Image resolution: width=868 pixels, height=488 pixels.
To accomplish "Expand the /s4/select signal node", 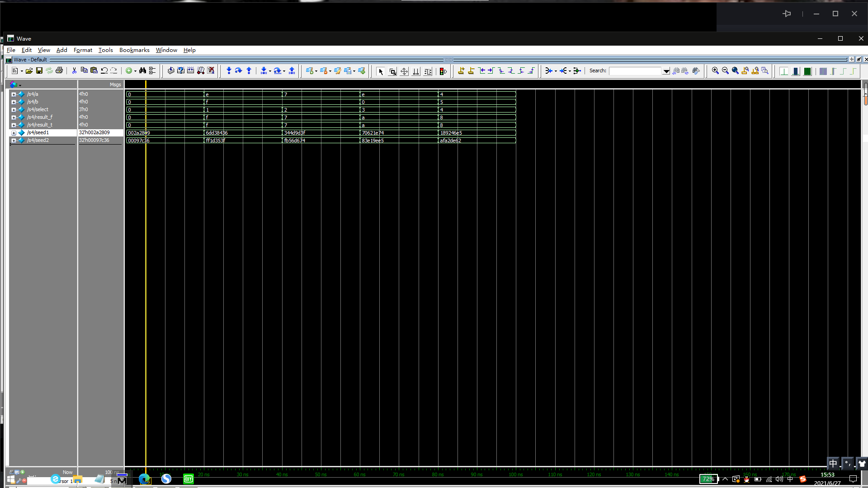I will pyautogui.click(x=14, y=110).
